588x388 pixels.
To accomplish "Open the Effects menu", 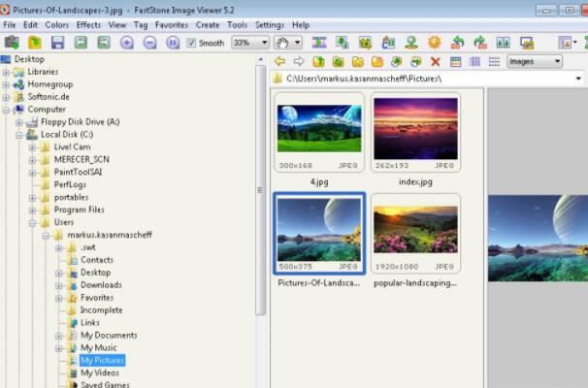I will pos(88,24).
